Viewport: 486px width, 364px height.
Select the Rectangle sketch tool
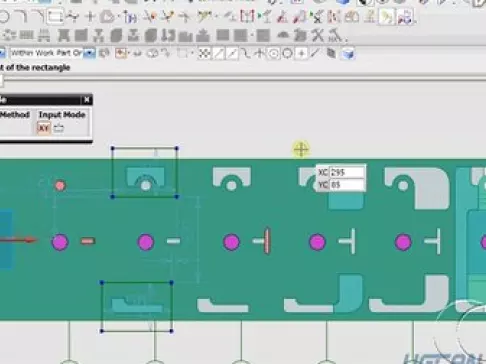(x=55, y=16)
